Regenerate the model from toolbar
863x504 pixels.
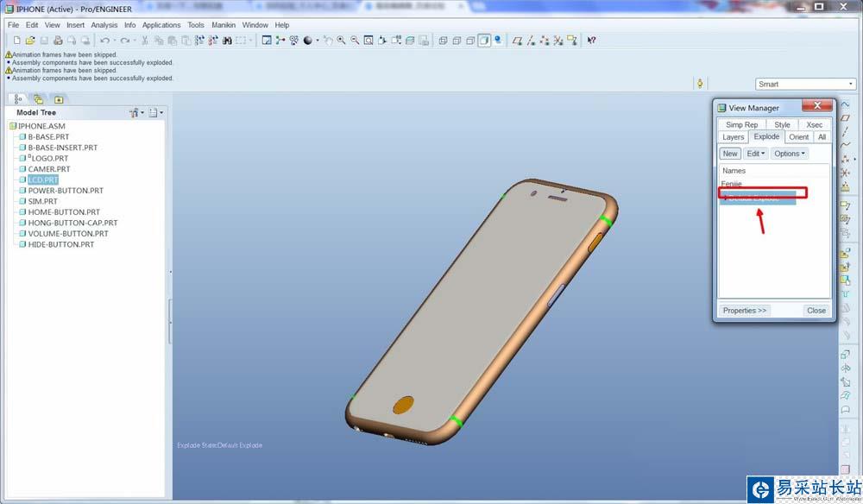199,41
